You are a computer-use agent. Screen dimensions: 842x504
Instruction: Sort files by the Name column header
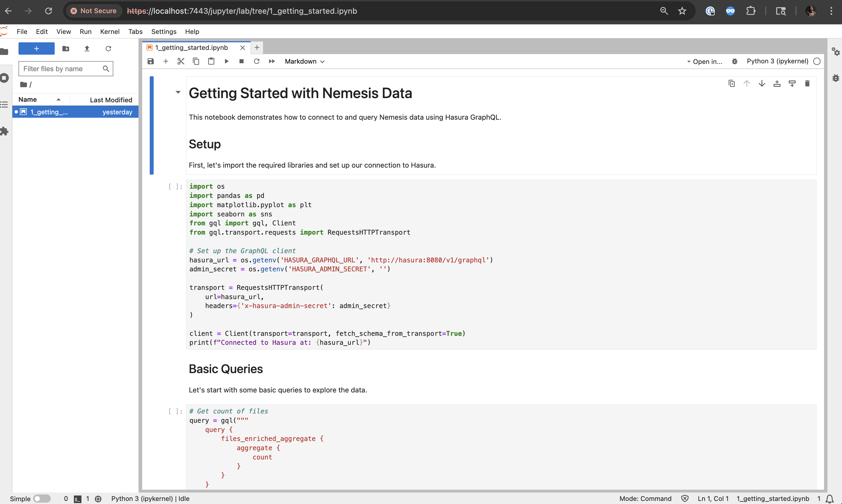coord(28,99)
